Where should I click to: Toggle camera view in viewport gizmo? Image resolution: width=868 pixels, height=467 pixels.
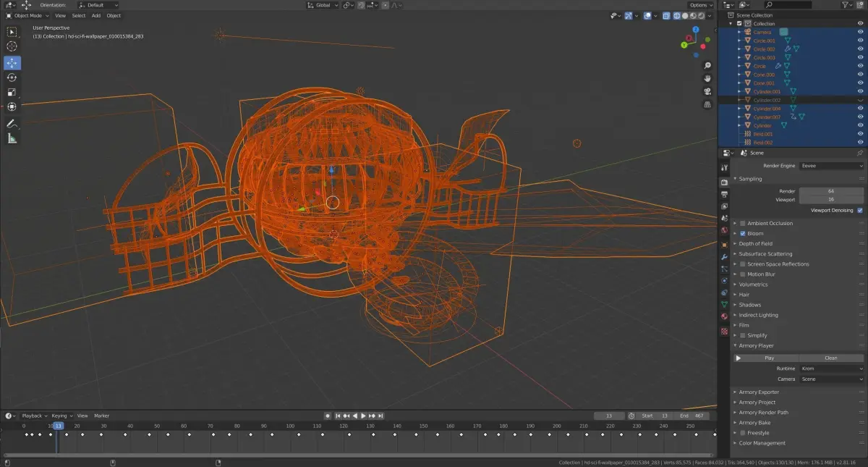tap(707, 91)
